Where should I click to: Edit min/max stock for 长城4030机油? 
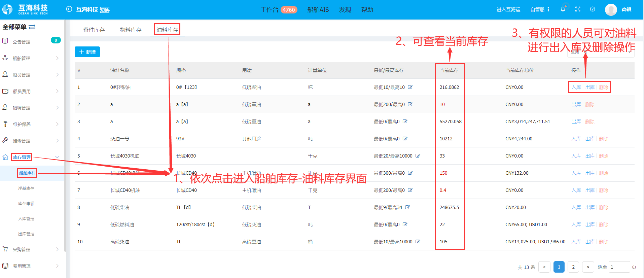[x=418, y=156]
